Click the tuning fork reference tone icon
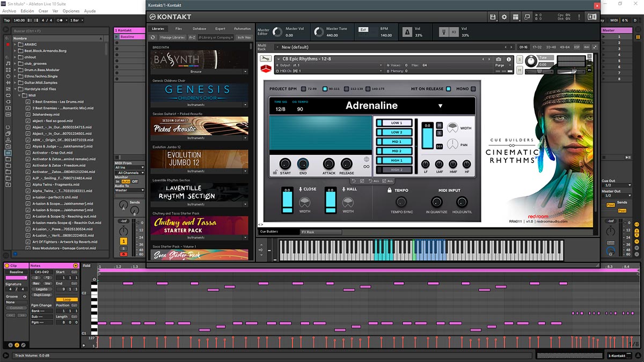The width and height of the screenshot is (644, 362). point(444,32)
